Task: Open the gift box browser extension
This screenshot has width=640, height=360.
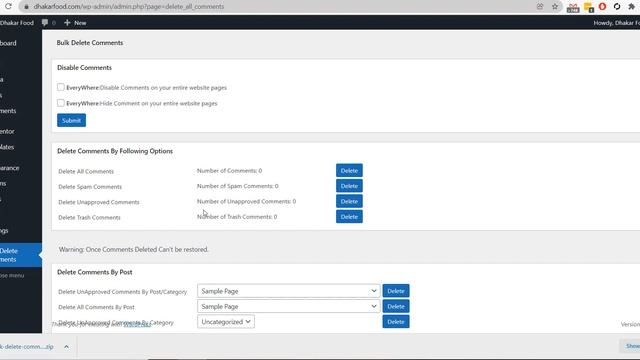Action: point(573,7)
